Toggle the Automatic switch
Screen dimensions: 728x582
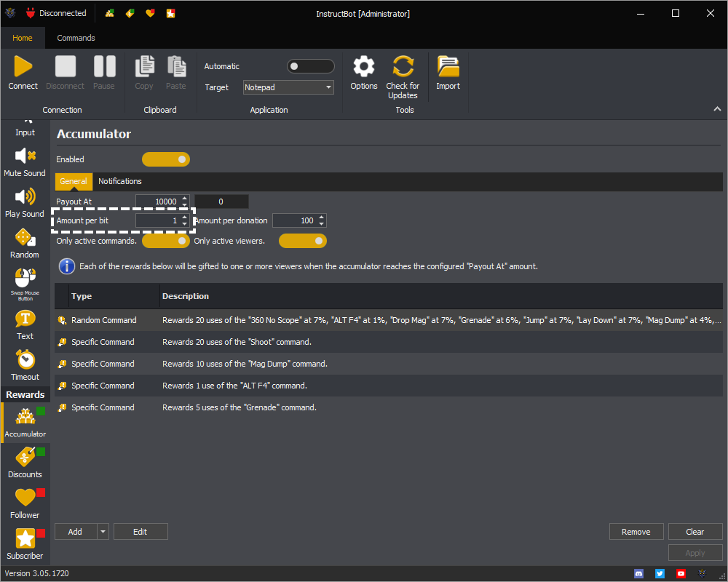click(x=310, y=66)
